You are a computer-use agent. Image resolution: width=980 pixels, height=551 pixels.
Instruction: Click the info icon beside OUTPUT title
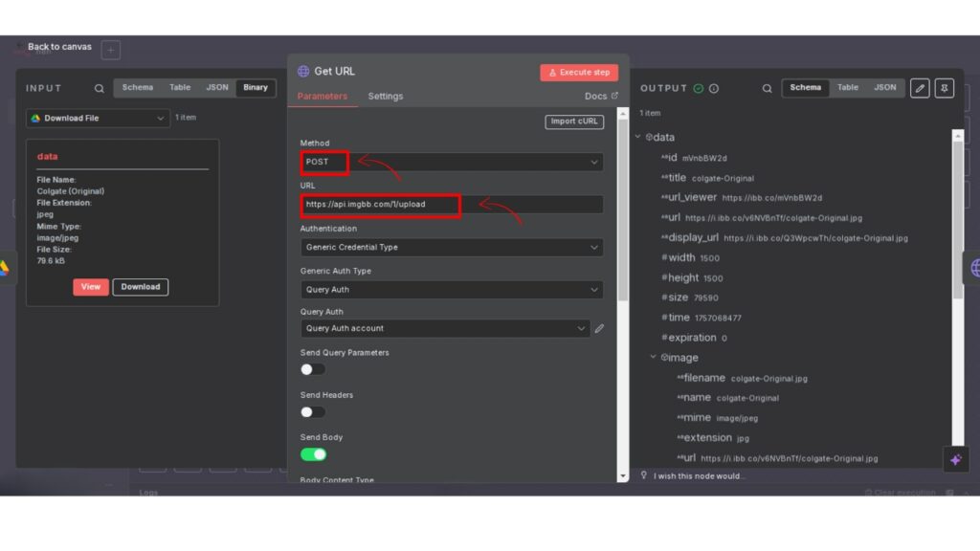[714, 88]
